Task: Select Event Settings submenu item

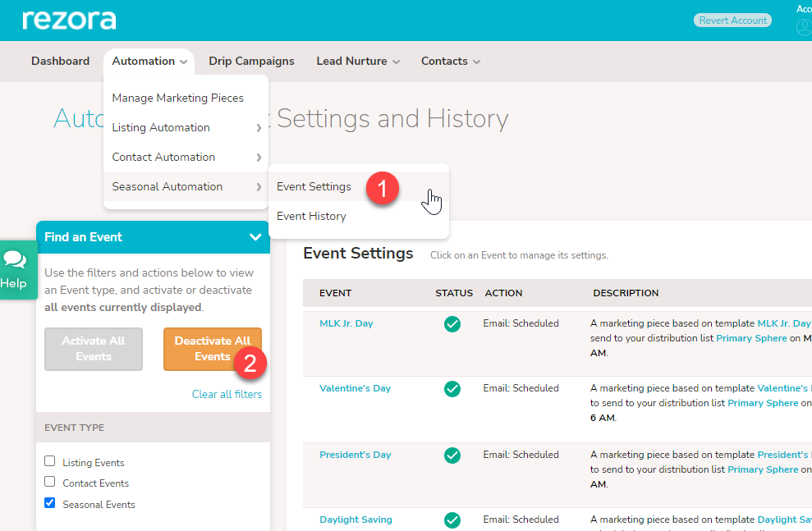Action: pyautogui.click(x=314, y=187)
